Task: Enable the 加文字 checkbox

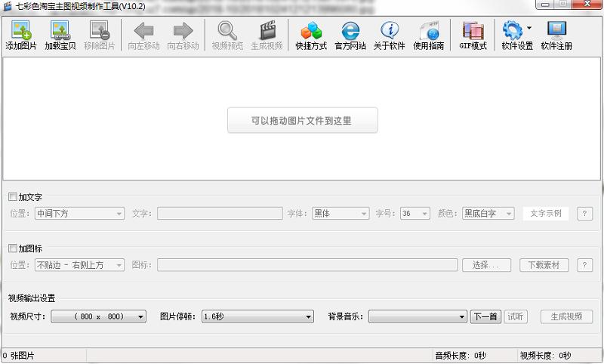Action: click(13, 197)
